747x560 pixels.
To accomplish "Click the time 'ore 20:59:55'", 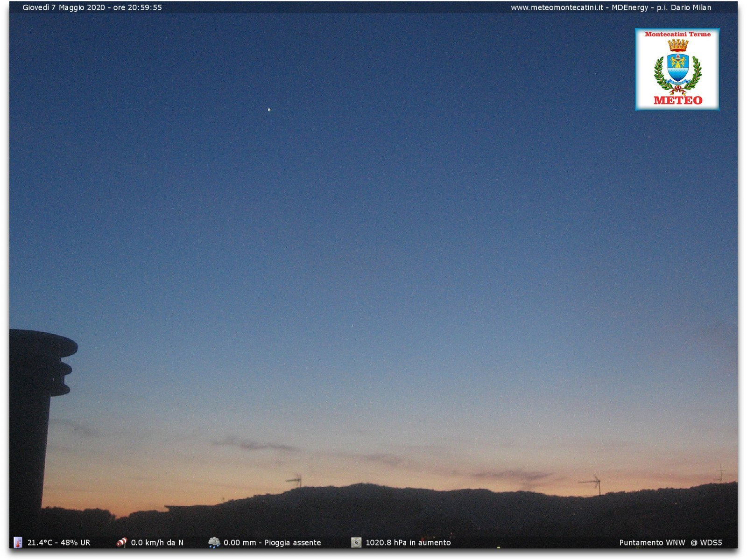I will point(138,7).
